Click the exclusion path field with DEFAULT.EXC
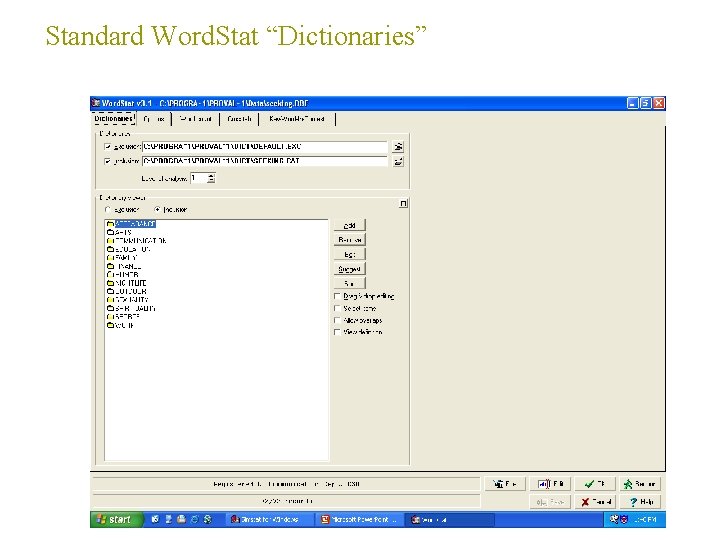The image size is (720, 540). coord(264,146)
